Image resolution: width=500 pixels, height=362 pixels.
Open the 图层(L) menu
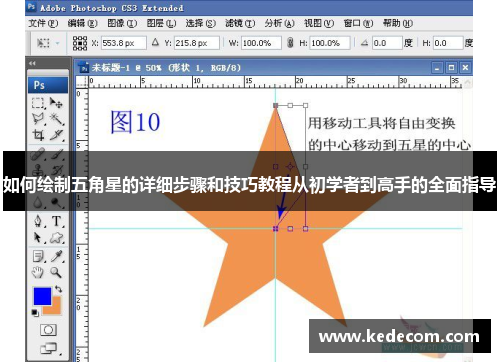(161, 23)
